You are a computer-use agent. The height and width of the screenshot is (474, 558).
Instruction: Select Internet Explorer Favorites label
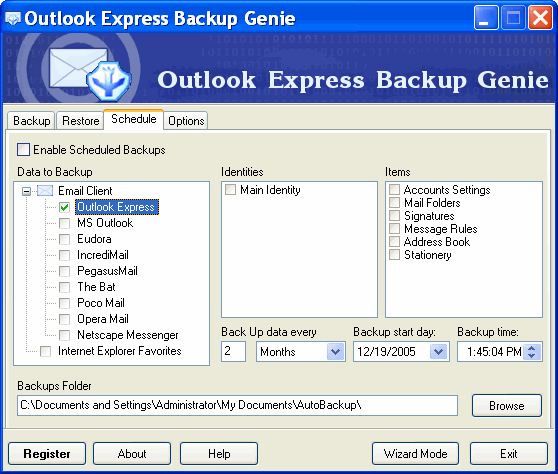120,351
